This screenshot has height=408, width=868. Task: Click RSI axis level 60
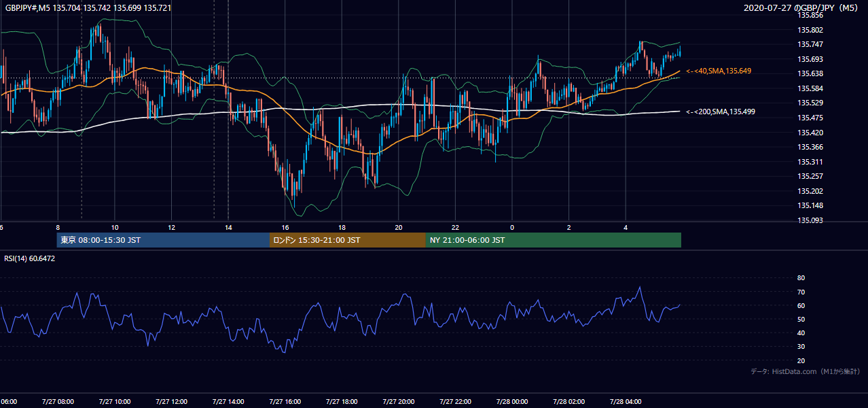click(801, 305)
